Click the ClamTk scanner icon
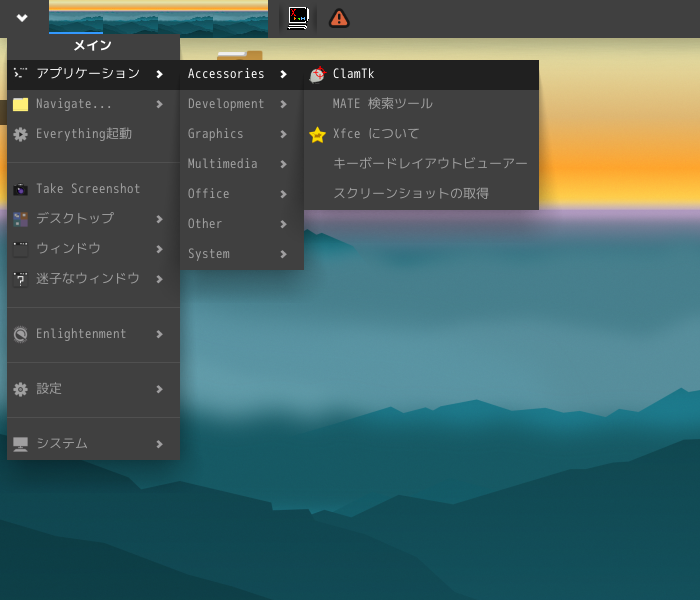 pyautogui.click(x=317, y=74)
